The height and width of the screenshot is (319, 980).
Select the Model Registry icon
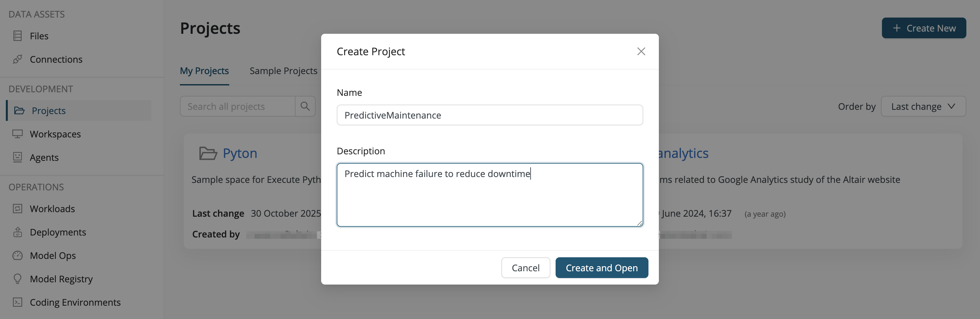coord(18,279)
